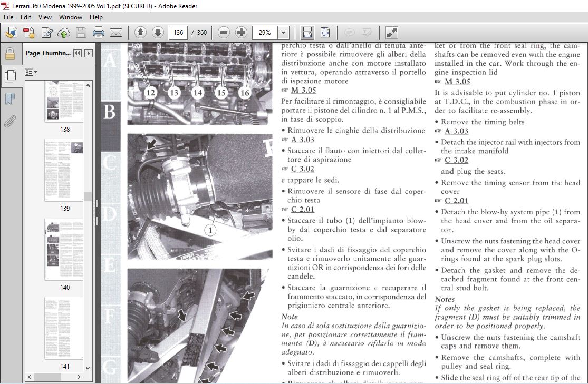
Task: Open the Page Thumbnails panel icon
Action: (9, 76)
